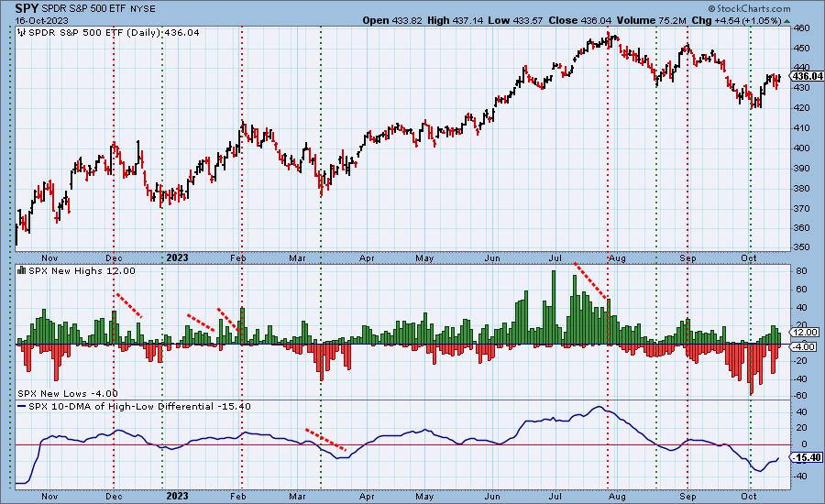
Task: Click the -60 label on the New Lows axis
Action: pos(799,396)
